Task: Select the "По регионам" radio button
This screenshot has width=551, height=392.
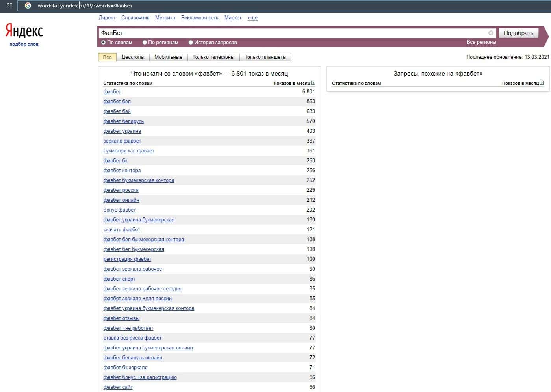Action: click(x=145, y=43)
